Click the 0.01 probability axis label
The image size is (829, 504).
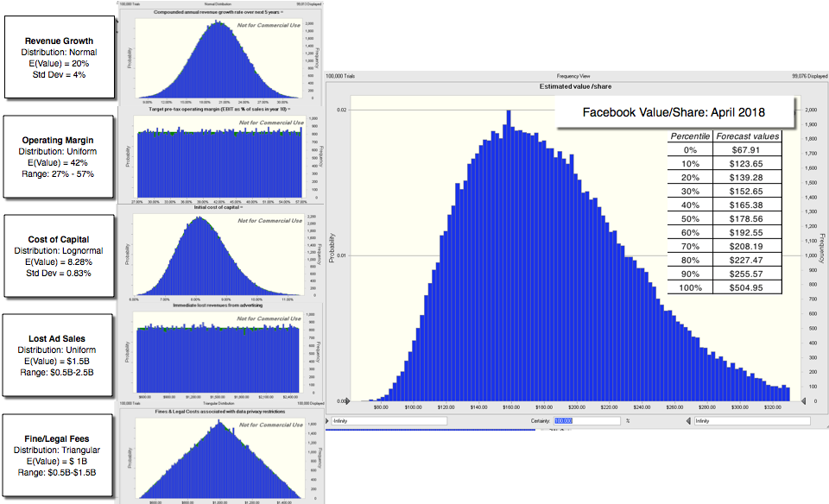coord(342,255)
